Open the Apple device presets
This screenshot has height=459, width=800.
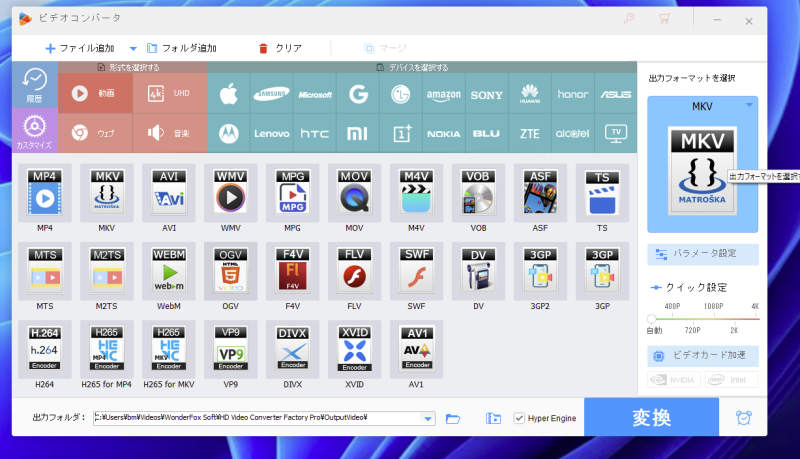(228, 95)
